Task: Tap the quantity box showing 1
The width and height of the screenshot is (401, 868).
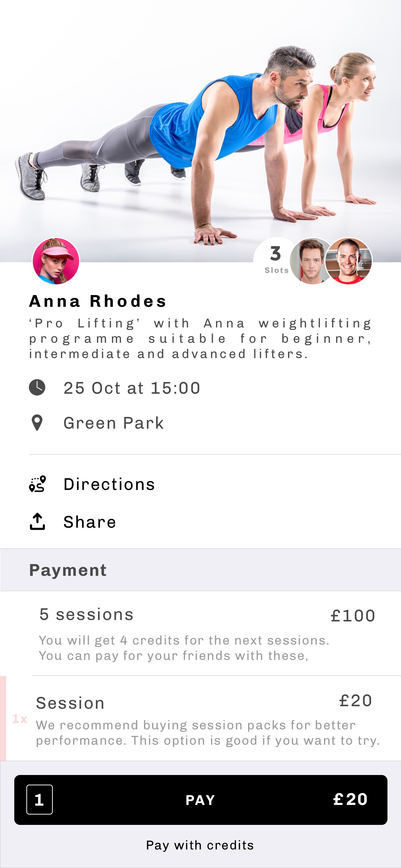Action: point(40,800)
